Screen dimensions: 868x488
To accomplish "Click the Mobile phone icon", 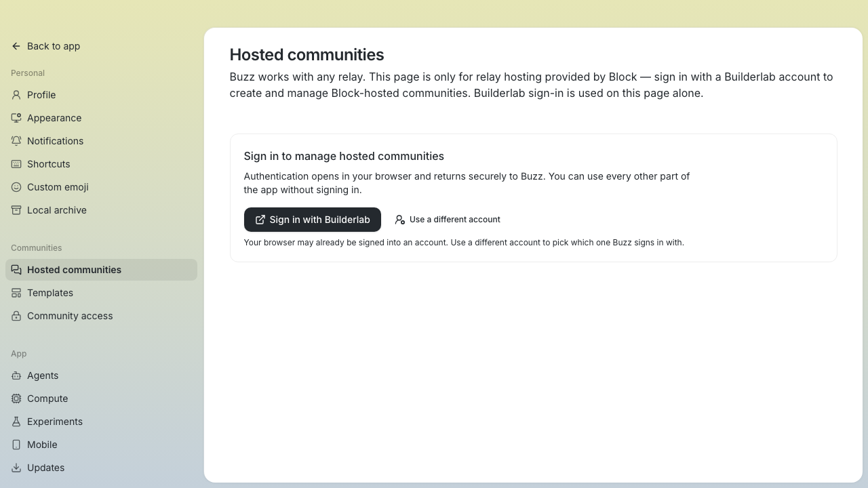I will pyautogui.click(x=16, y=445).
